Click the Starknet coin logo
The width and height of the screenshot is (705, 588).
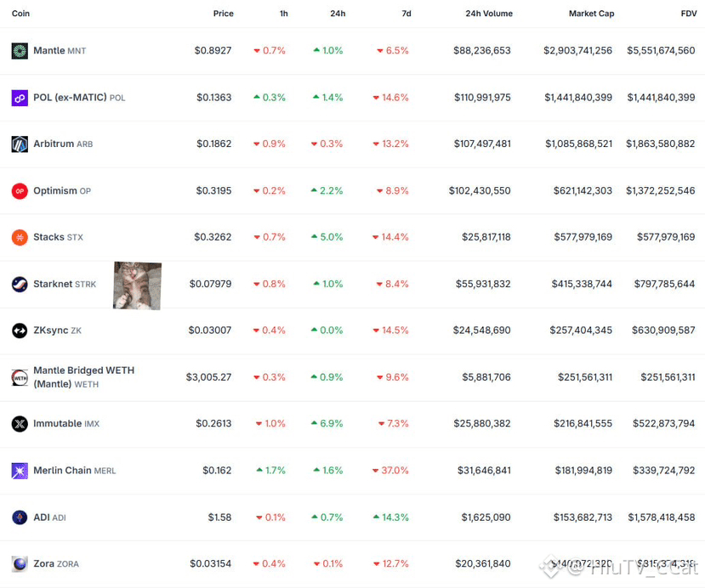pyautogui.click(x=20, y=284)
